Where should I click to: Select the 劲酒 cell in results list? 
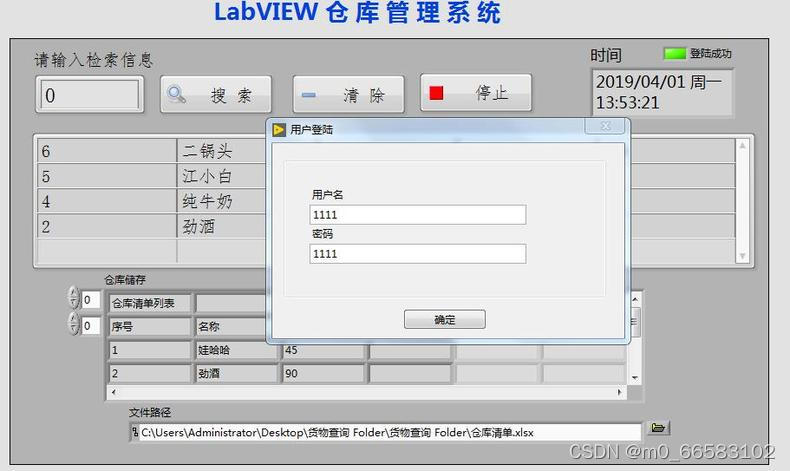[222, 226]
